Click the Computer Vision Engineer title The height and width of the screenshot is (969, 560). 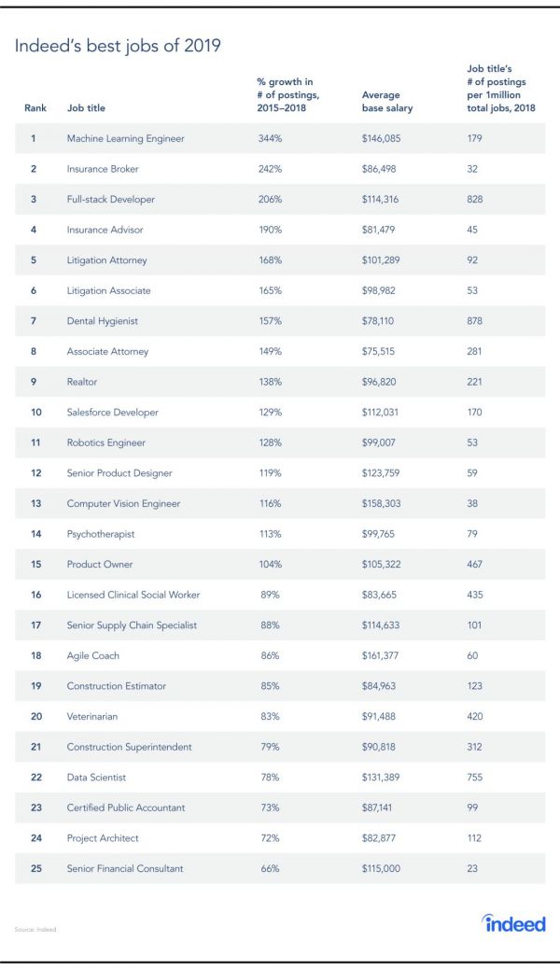click(123, 503)
